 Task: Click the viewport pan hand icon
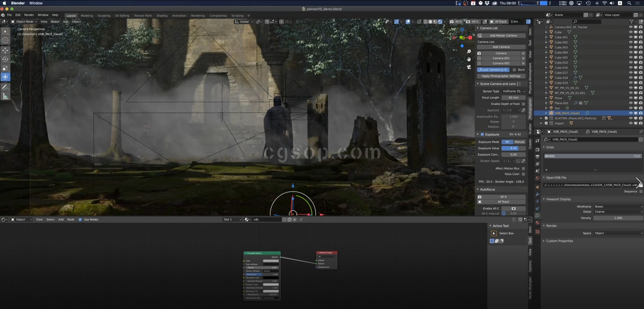click(469, 59)
